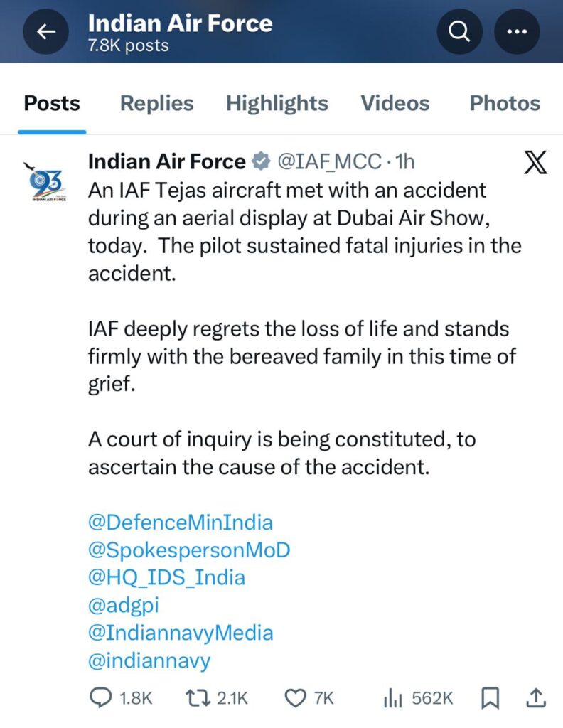Switch to the Highlights tab
The height and width of the screenshot is (728, 563).
[x=277, y=104]
